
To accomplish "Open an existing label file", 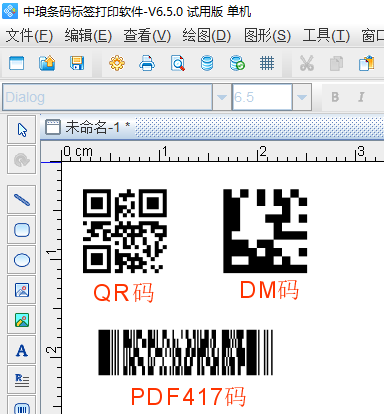I will point(47,63).
